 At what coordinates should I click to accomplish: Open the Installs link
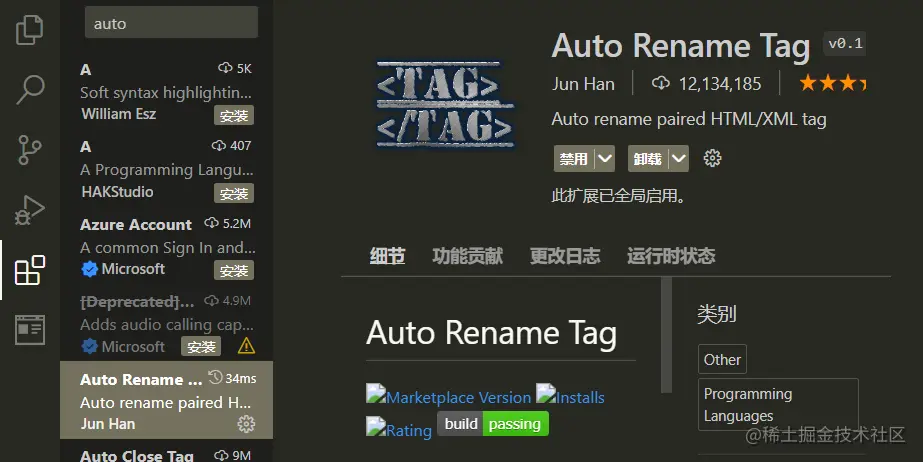(580, 398)
